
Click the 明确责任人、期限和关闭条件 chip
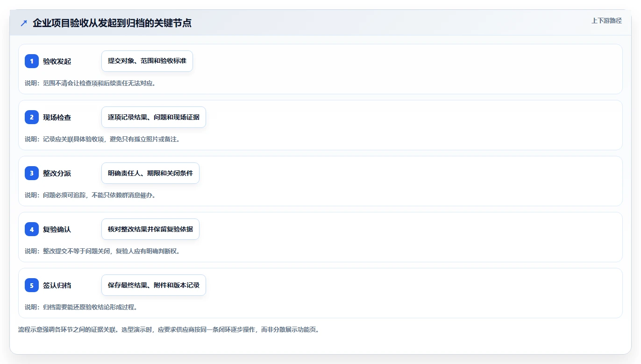(x=150, y=173)
